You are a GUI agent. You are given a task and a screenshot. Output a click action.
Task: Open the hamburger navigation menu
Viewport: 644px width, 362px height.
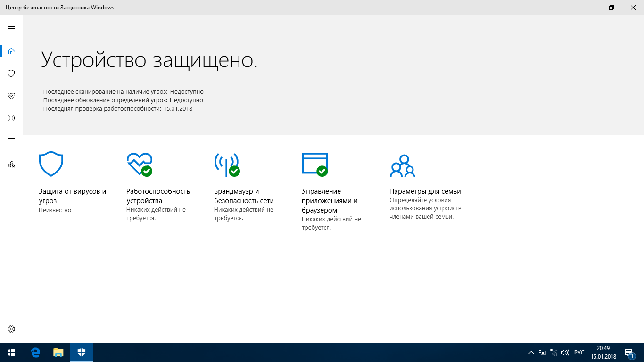(x=11, y=27)
